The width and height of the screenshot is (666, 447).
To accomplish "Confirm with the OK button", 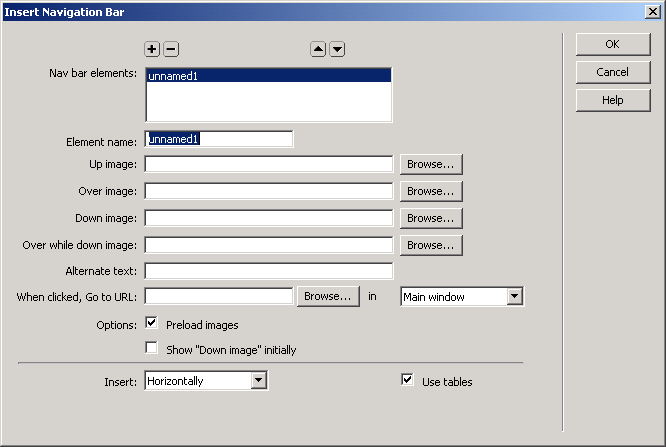I will click(613, 44).
